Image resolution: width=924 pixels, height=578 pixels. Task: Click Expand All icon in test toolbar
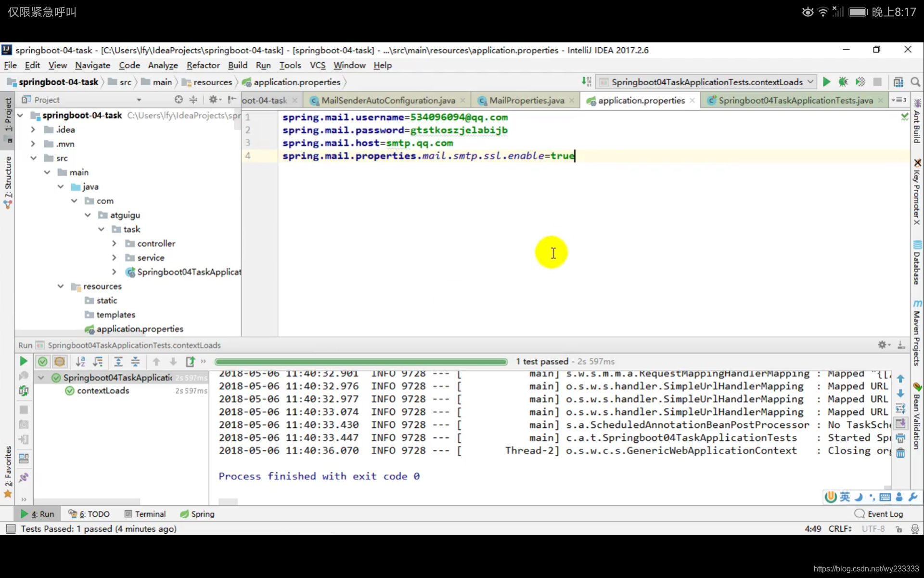[x=118, y=361]
